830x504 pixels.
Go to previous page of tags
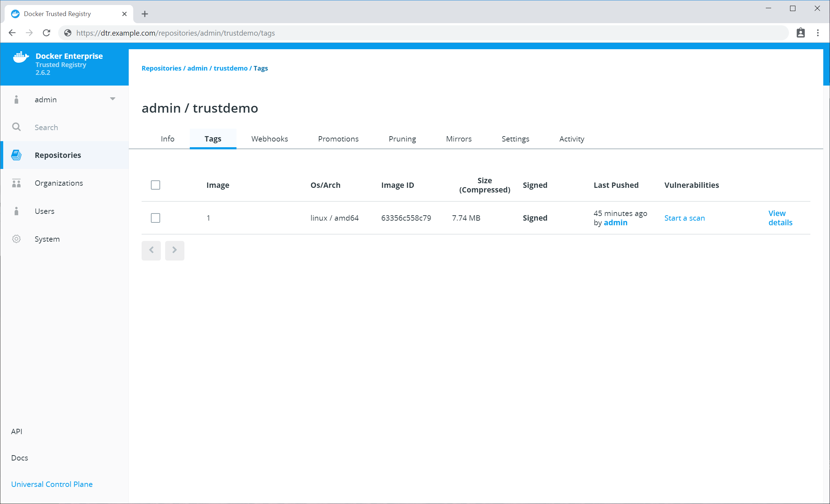pos(151,250)
